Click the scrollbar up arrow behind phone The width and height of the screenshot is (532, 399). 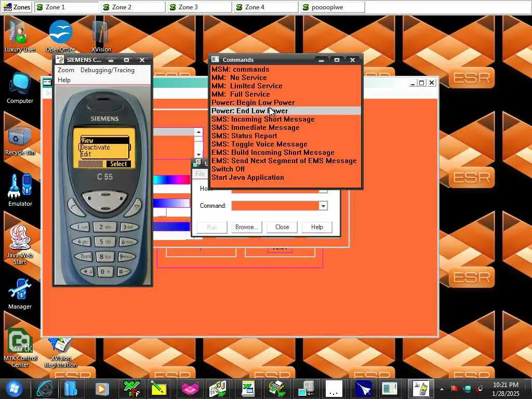(x=199, y=132)
